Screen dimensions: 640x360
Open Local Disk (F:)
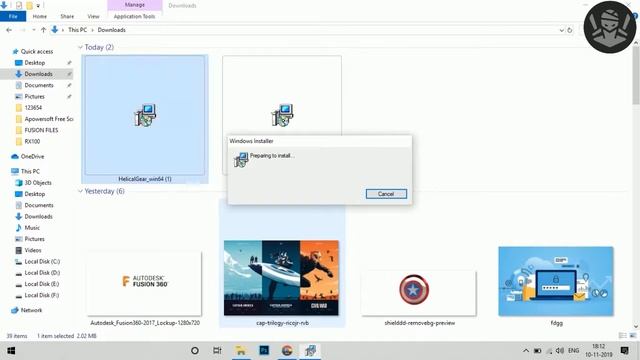click(x=42, y=295)
